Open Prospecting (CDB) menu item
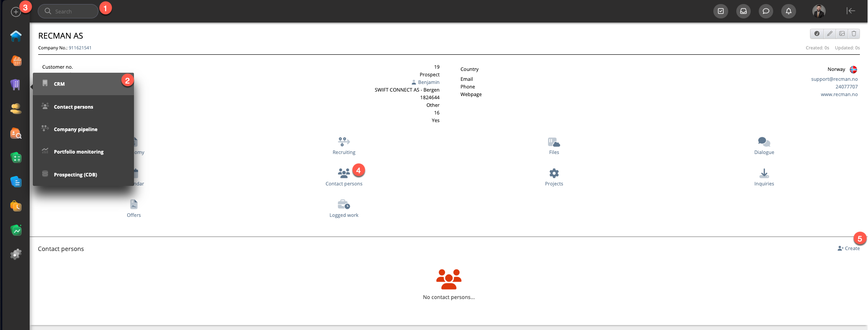 tap(76, 175)
